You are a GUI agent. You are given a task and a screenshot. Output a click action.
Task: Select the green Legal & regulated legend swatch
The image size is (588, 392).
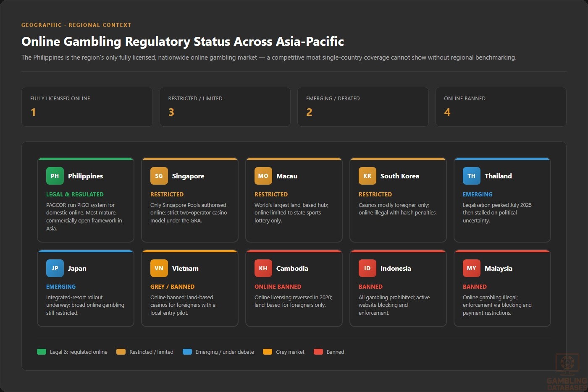coord(42,352)
